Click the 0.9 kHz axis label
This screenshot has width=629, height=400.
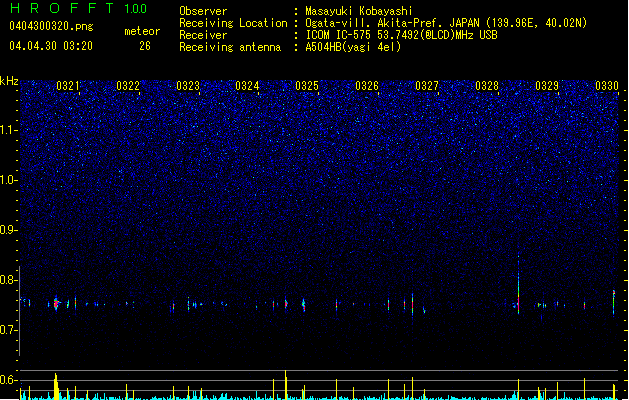pyautogui.click(x=9, y=230)
